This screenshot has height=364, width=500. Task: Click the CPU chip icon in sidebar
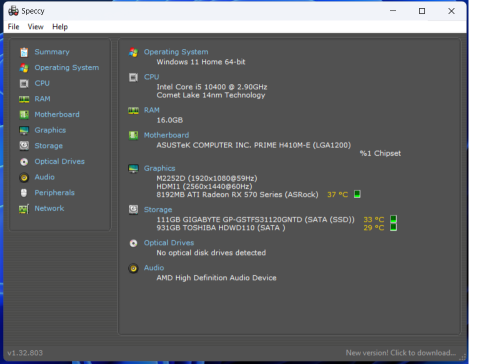[x=24, y=83]
